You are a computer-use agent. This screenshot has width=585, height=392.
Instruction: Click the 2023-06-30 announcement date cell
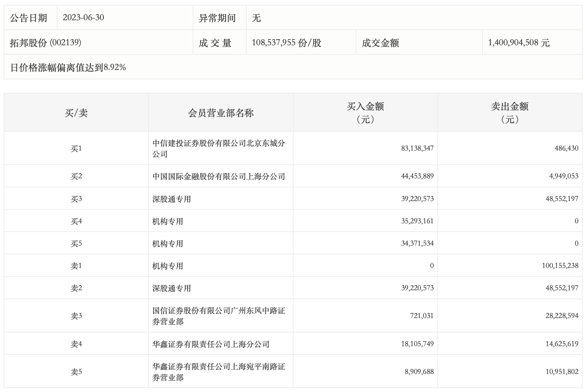click(83, 18)
